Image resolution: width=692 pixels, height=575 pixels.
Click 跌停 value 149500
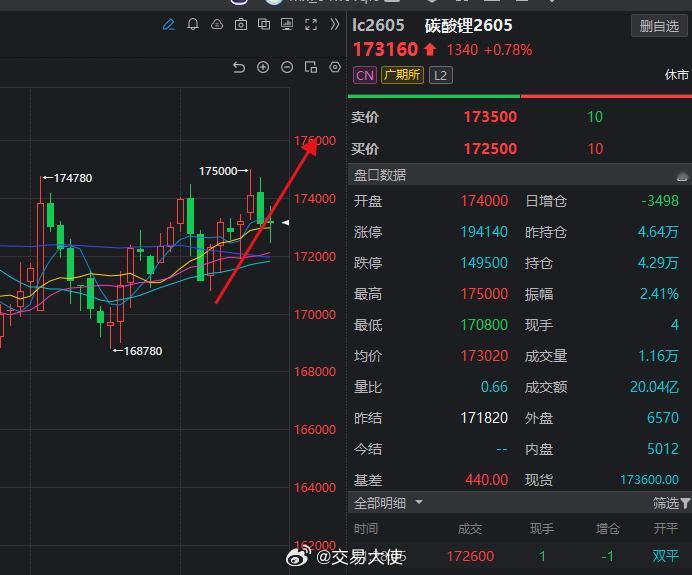pos(484,263)
